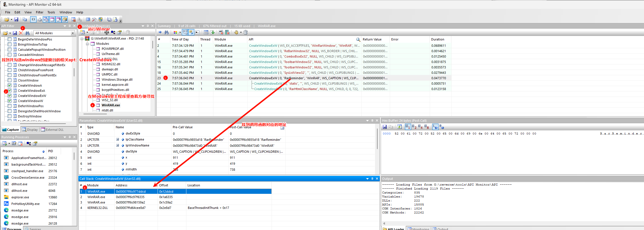Sort by the Time of Day column header

pyautogui.click(x=184, y=40)
